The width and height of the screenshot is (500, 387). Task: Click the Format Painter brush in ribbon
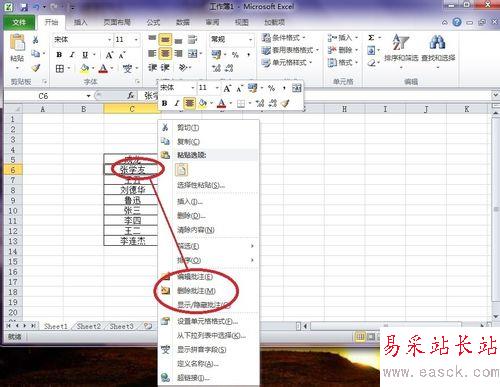[x=35, y=68]
